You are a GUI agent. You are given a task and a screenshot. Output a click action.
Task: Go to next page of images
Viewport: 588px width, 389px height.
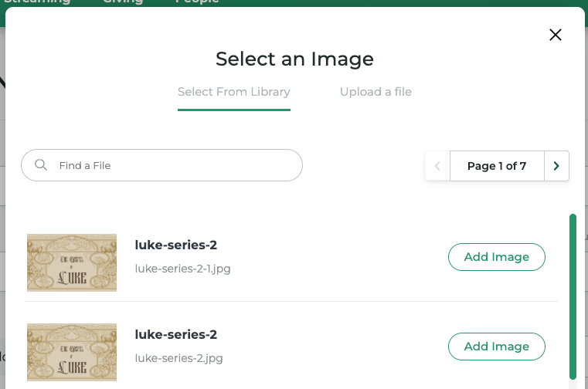[x=556, y=166]
